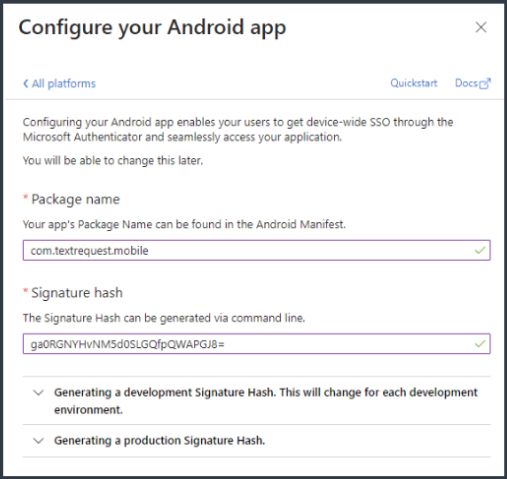Close the Configure your Android app panel
Image resolution: width=507 pixels, height=479 pixels.
(x=481, y=27)
